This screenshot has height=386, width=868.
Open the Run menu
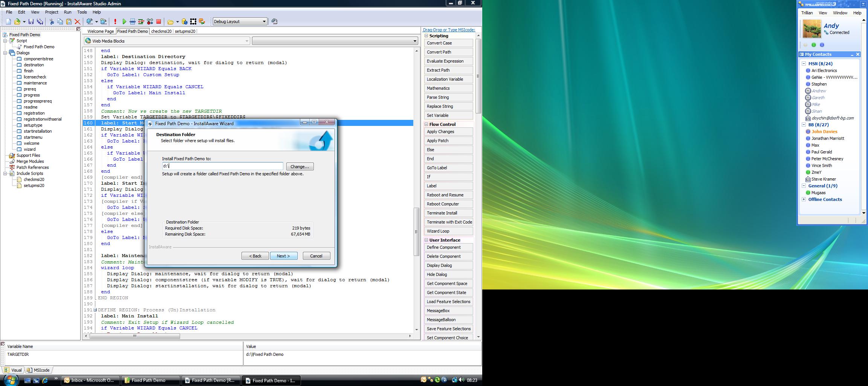68,12
